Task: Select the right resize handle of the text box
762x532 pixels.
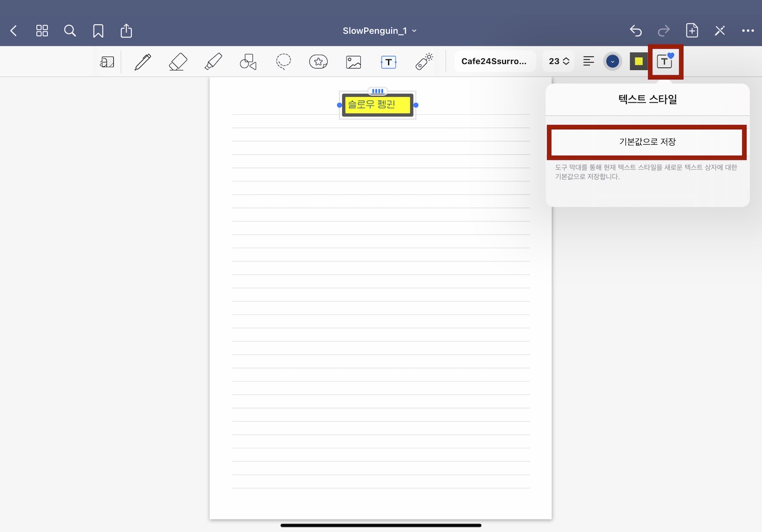Action: click(x=416, y=105)
